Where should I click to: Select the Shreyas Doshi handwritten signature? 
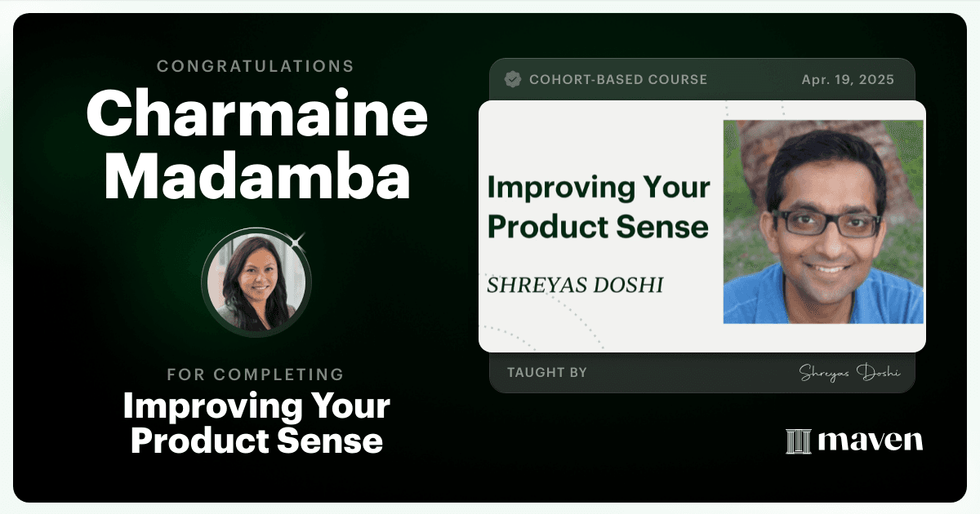pos(849,373)
